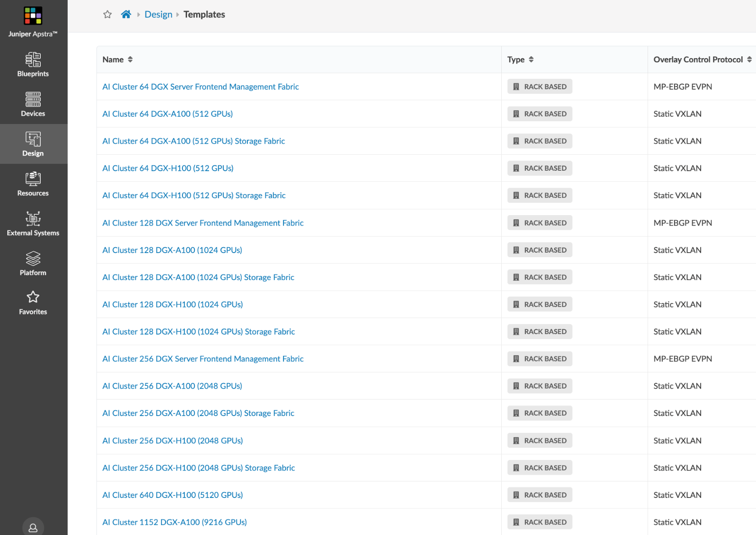Sort the table by Type column

tap(531, 59)
